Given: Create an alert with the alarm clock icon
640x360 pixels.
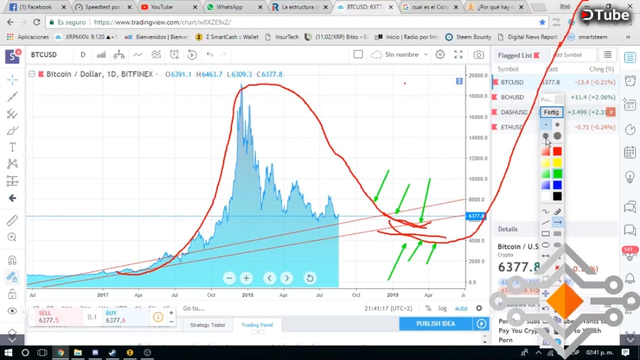Looking at the screenshot, I should [x=174, y=55].
